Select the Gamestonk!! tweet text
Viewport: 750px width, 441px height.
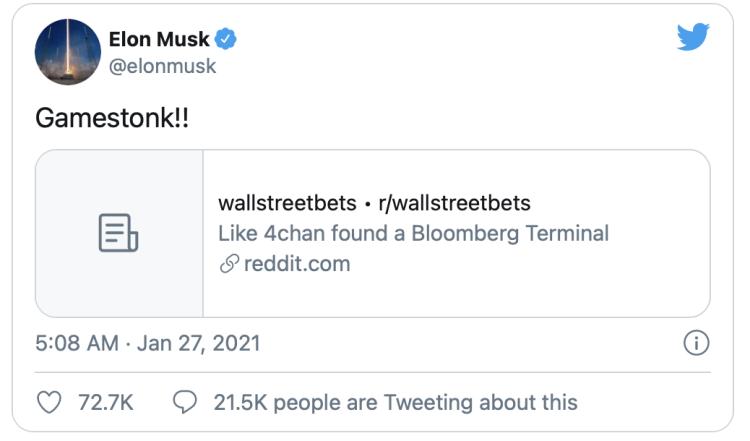[x=111, y=117]
